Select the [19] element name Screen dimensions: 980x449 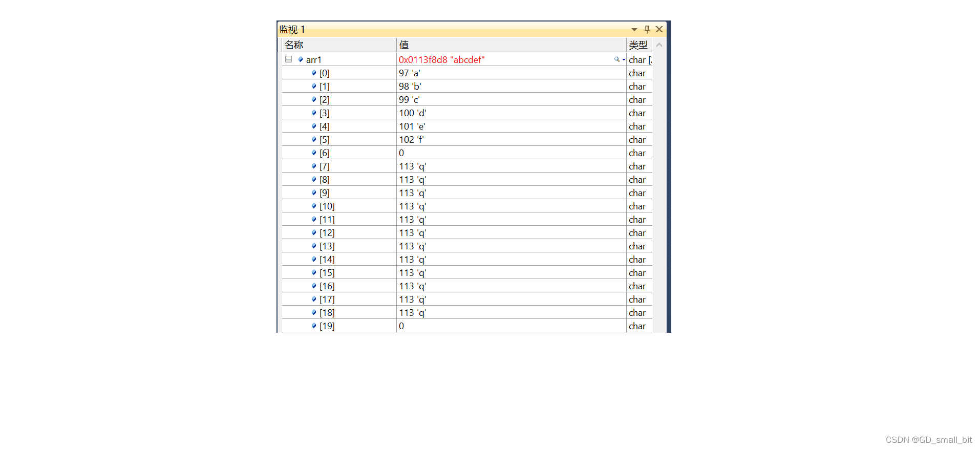[327, 326]
